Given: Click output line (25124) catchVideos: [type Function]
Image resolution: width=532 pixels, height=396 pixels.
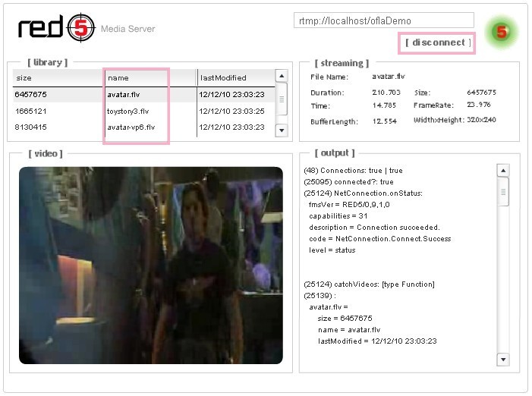Looking at the screenshot, I should click(x=369, y=284).
